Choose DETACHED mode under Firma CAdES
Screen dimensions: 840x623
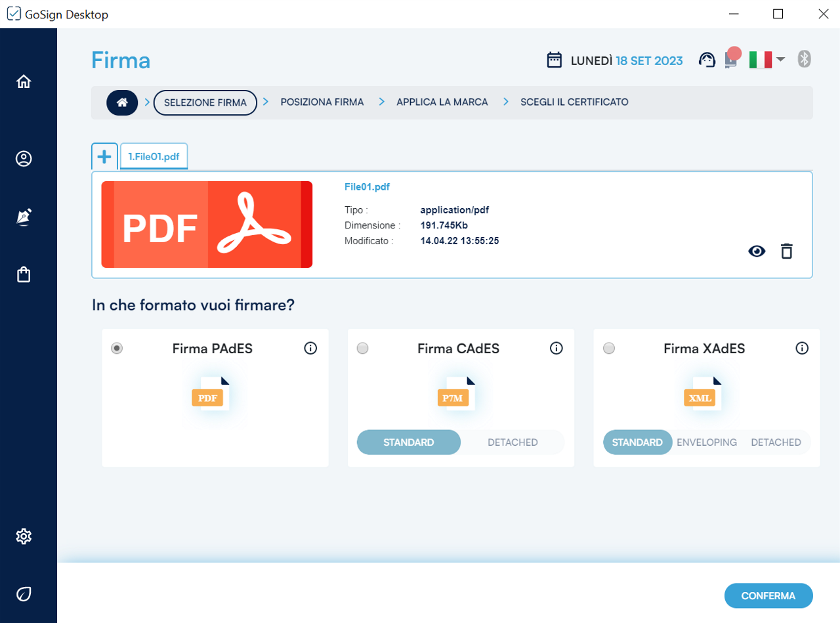[x=513, y=442]
